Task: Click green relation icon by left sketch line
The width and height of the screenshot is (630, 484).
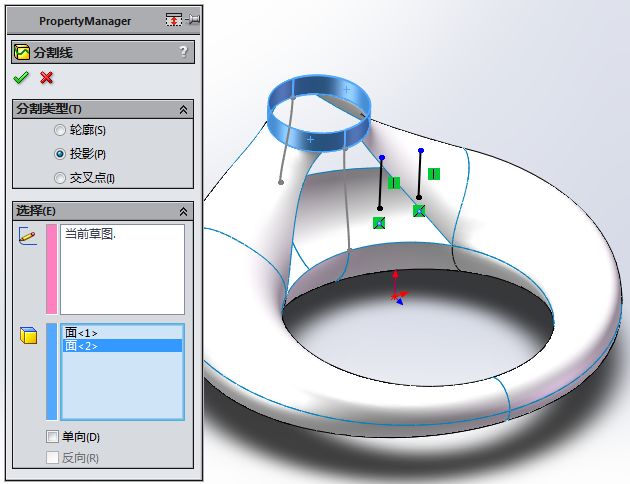Action: click(x=394, y=183)
